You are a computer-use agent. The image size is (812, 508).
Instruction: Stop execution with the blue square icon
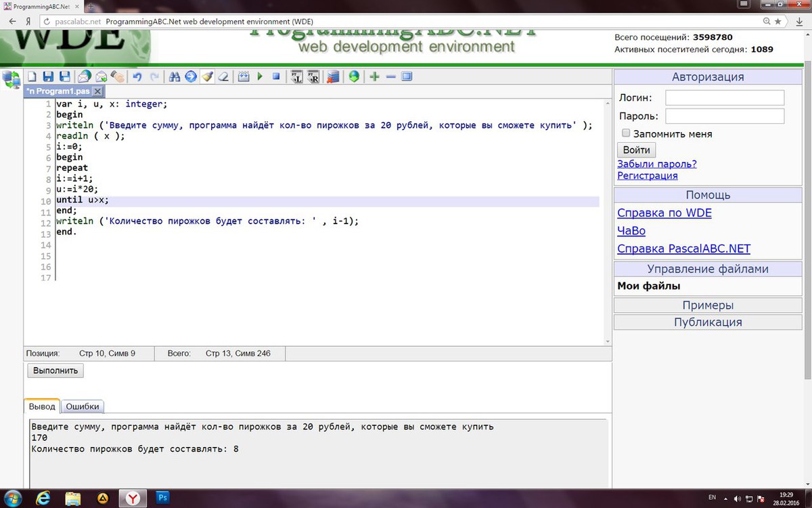pos(276,77)
